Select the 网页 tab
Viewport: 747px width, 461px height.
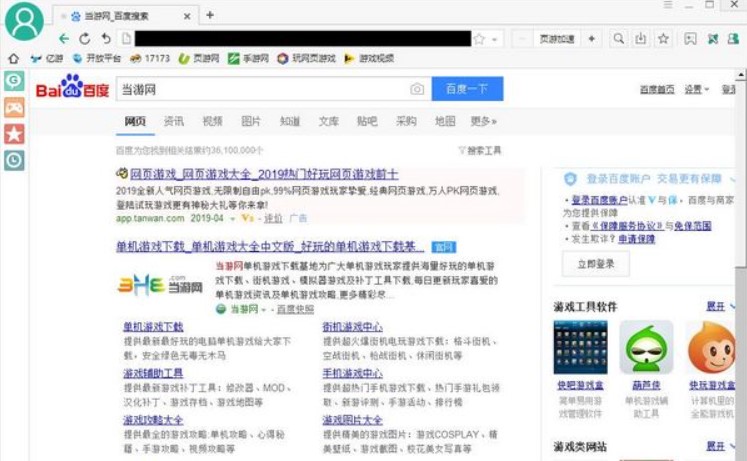[x=135, y=121]
